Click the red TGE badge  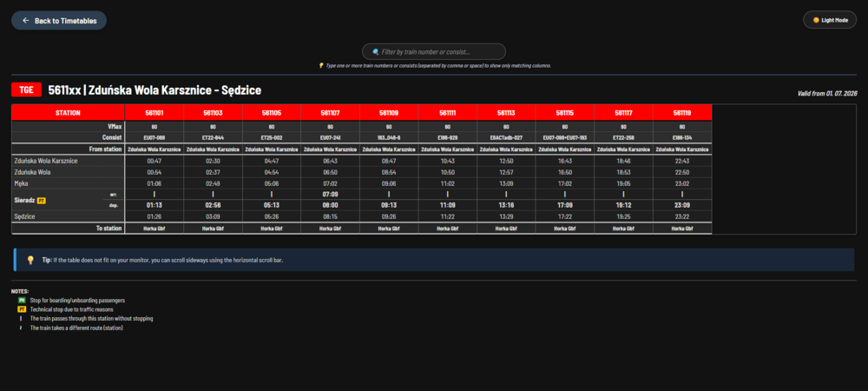tap(27, 89)
